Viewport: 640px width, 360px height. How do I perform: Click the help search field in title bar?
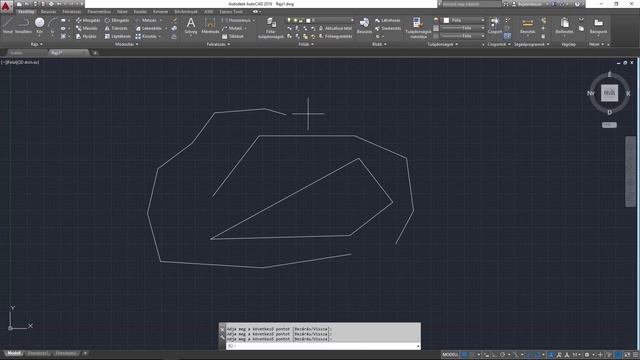[x=471, y=4]
